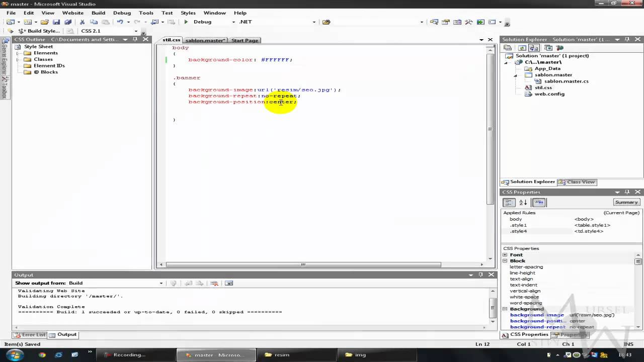This screenshot has width=644, height=362.
Task: Click the Find in Files icon beside the search box
Action: [x=326, y=22]
